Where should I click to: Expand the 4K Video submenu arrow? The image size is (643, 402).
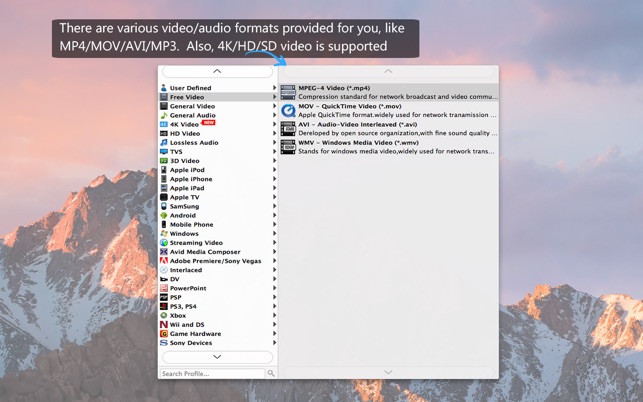pos(274,124)
